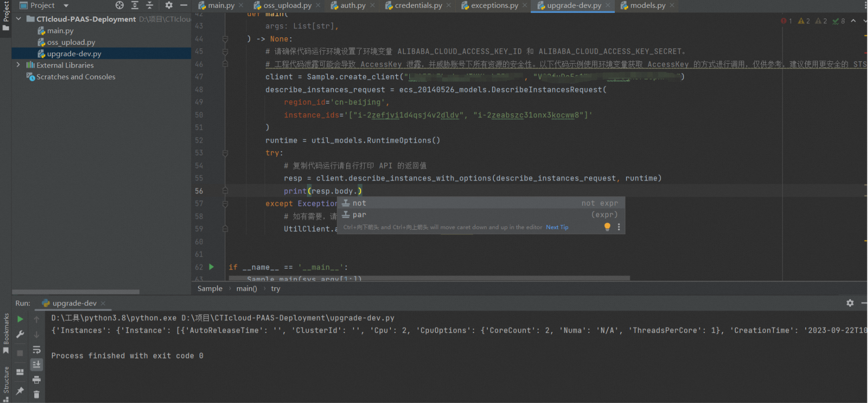
Task: Click the green run gutter arrow at line 62
Action: click(x=211, y=267)
